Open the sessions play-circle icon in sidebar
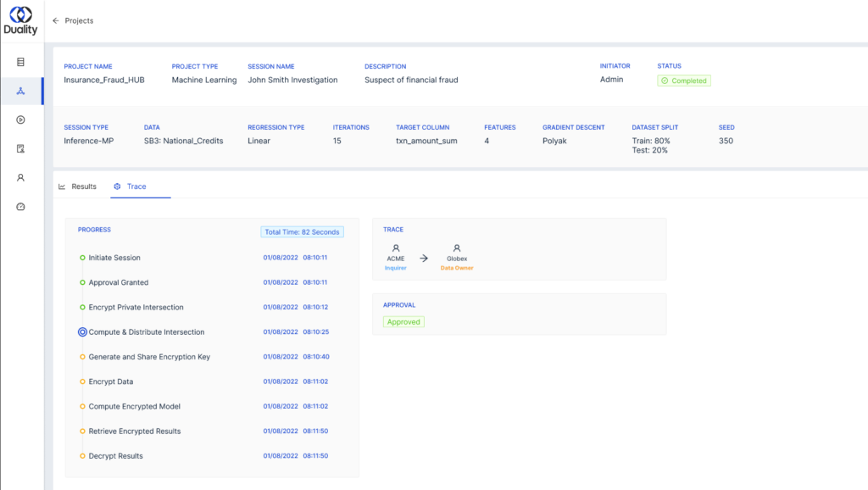 [21, 120]
